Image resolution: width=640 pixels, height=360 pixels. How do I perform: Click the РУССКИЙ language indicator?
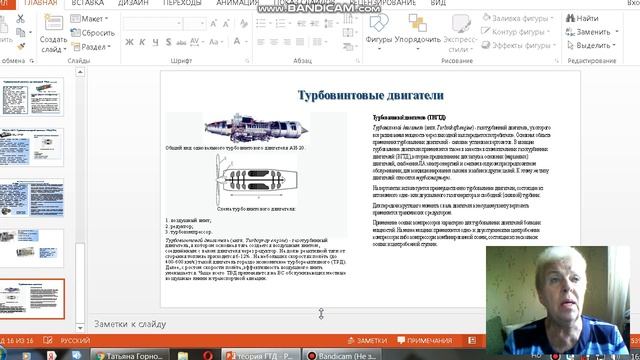click(75, 340)
